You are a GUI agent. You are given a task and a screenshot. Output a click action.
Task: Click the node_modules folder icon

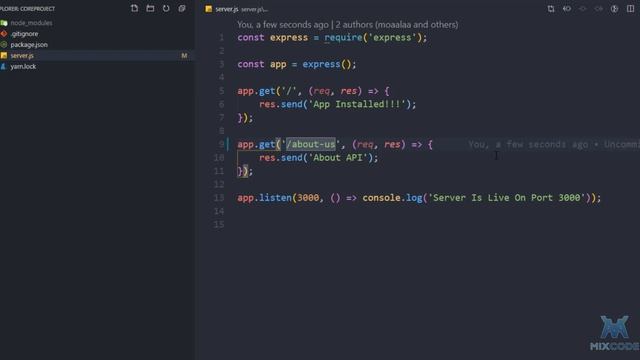click(4, 23)
